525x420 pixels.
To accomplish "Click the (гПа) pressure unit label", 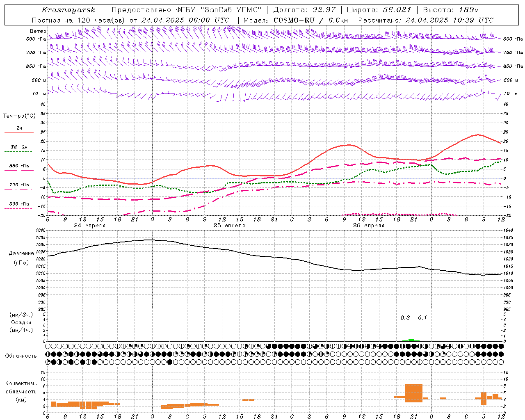I will click(21, 263).
